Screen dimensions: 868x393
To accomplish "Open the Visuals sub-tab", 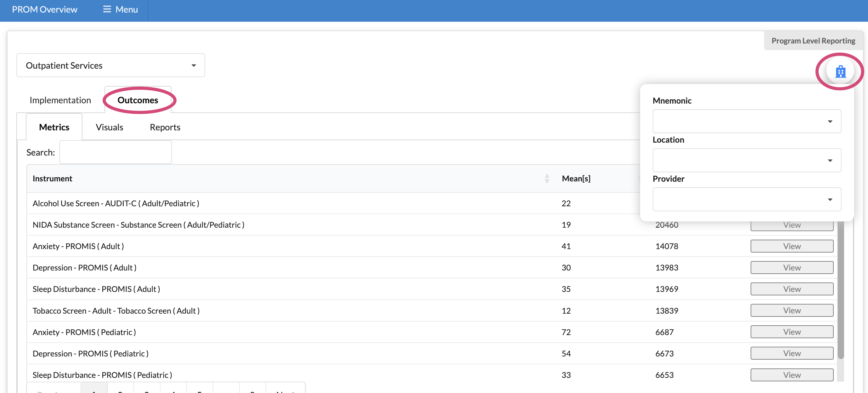I will (x=109, y=127).
